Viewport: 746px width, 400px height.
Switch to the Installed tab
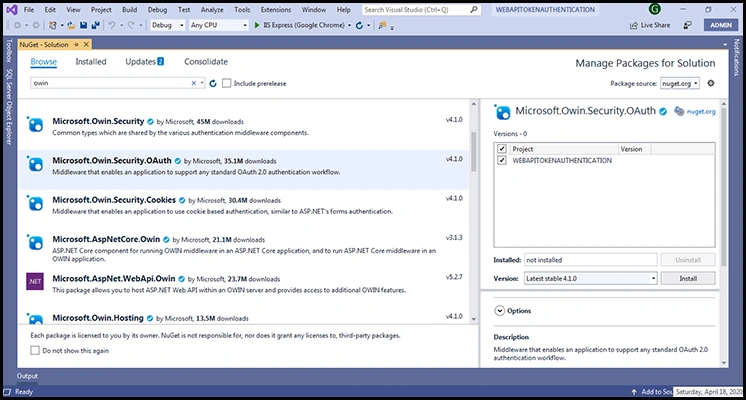pos(91,61)
